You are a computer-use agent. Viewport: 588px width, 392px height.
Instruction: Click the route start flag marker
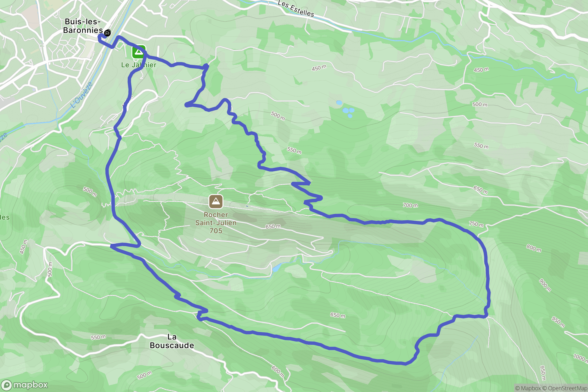point(107,33)
